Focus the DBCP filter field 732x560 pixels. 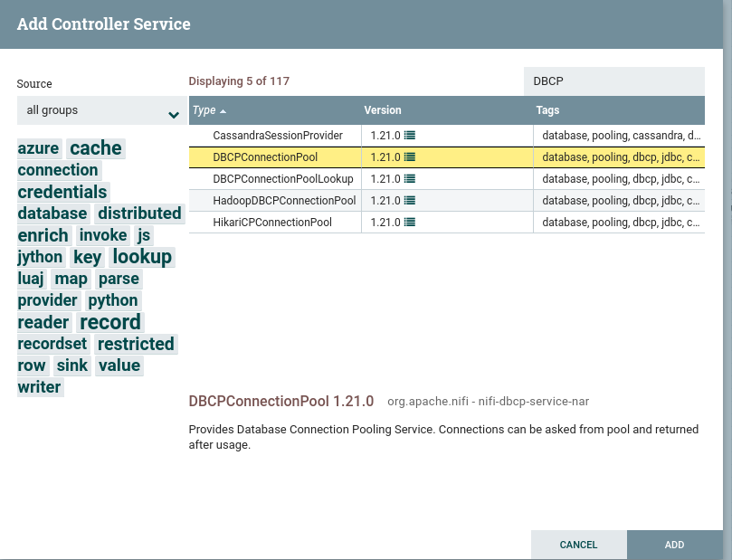[613, 81]
